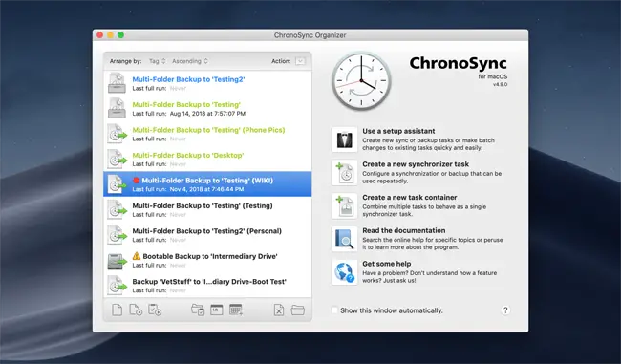Select 'Multi-Folder Backup to 'Desktop'' task
The height and width of the screenshot is (364, 621).
[x=207, y=160]
